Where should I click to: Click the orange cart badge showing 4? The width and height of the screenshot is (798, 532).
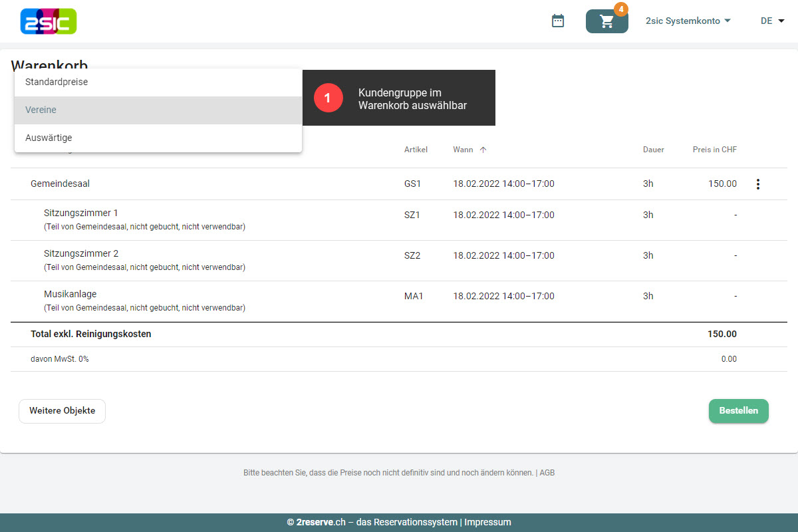tap(620, 9)
